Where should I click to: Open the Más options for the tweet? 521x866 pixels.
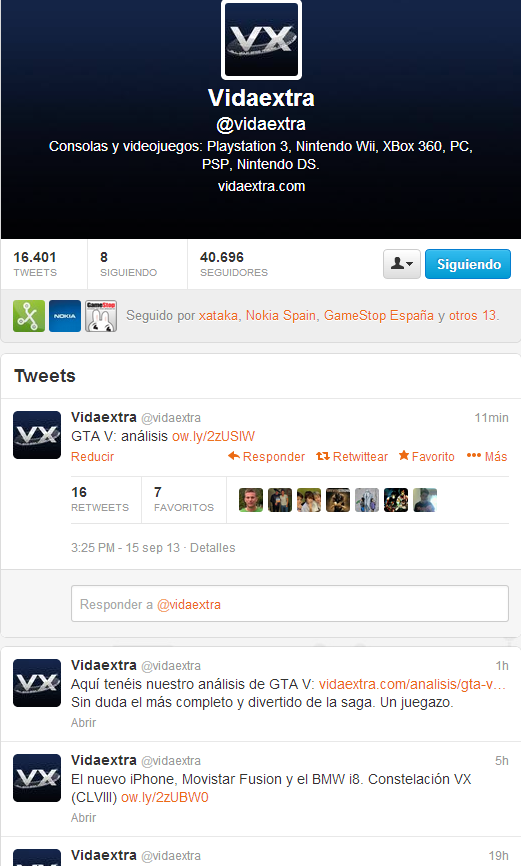pyautogui.click(x=487, y=457)
